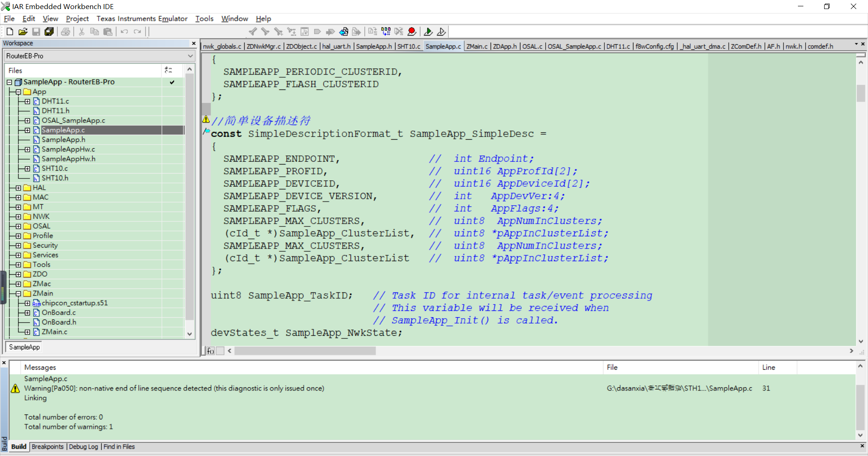Toggle a breakpoint with the red breakpoint icon

tap(412, 31)
